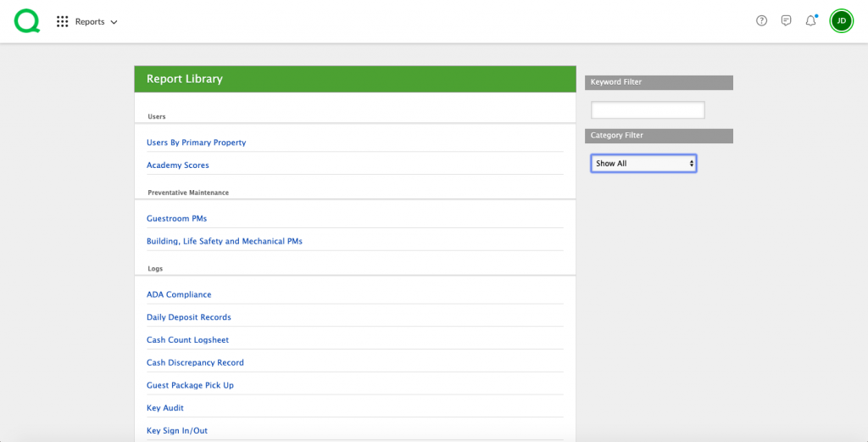Open Users By Primary Property report
Image resolution: width=868 pixels, height=442 pixels.
click(196, 143)
